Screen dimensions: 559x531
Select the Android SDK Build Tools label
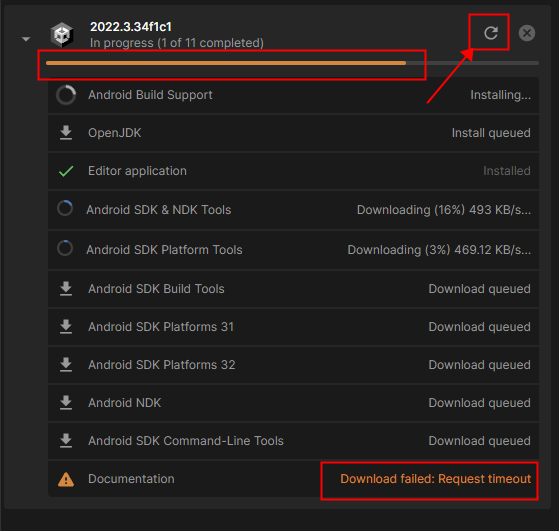(156, 289)
